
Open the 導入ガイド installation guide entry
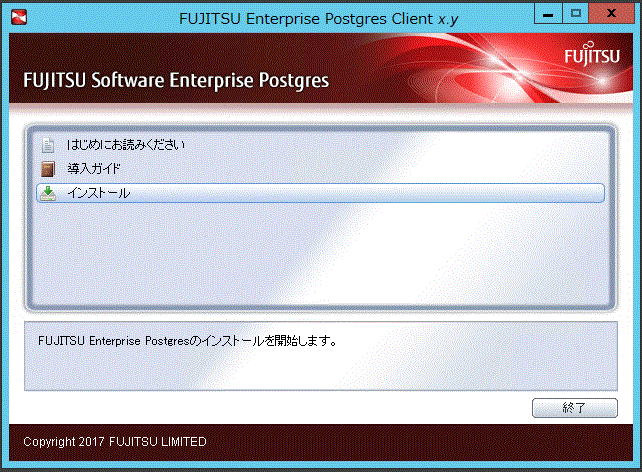pos(94,169)
